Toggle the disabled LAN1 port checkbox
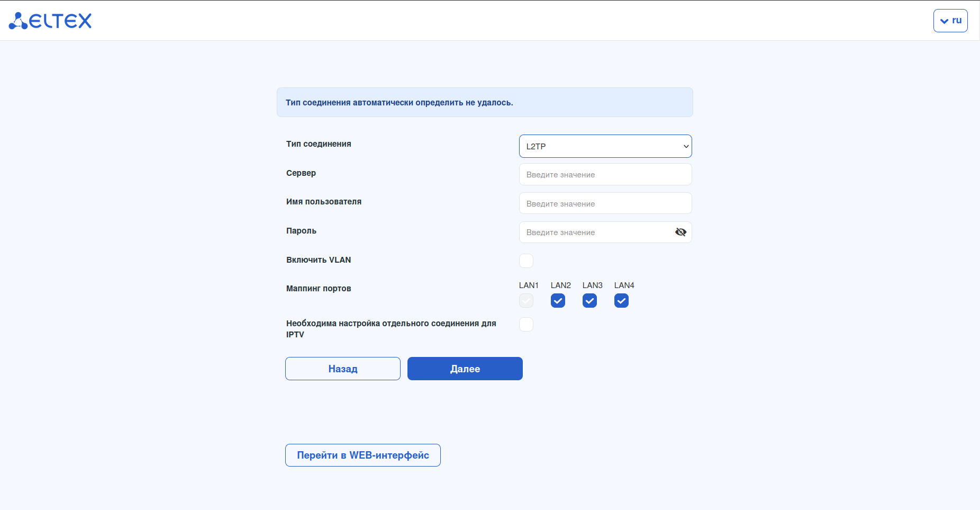 click(526, 301)
